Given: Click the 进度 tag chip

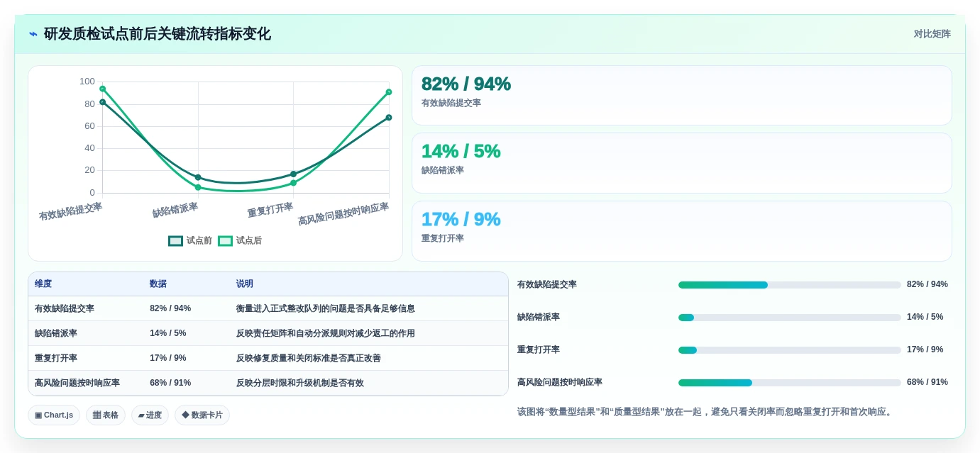Looking at the screenshot, I should 150,415.
